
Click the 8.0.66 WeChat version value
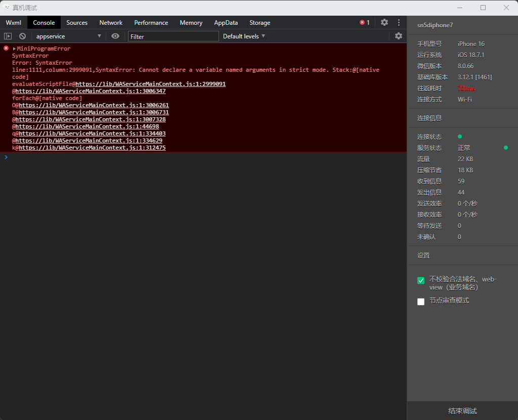[x=465, y=66]
